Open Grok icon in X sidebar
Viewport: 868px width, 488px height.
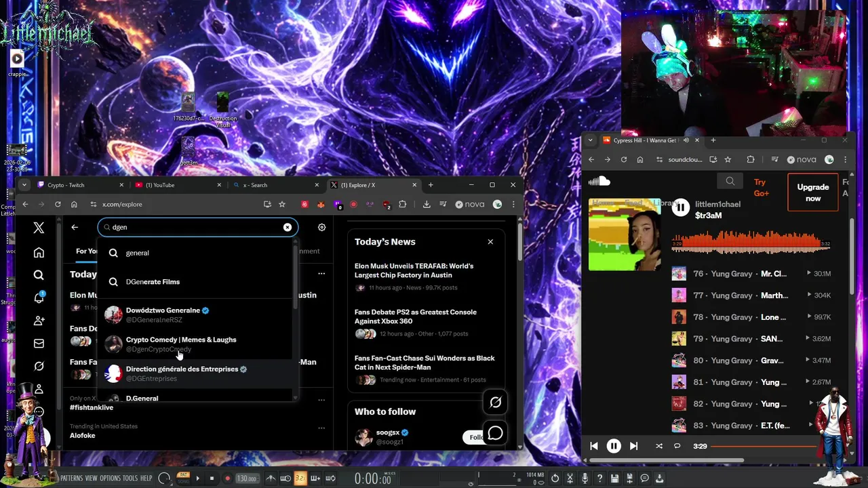click(x=39, y=366)
